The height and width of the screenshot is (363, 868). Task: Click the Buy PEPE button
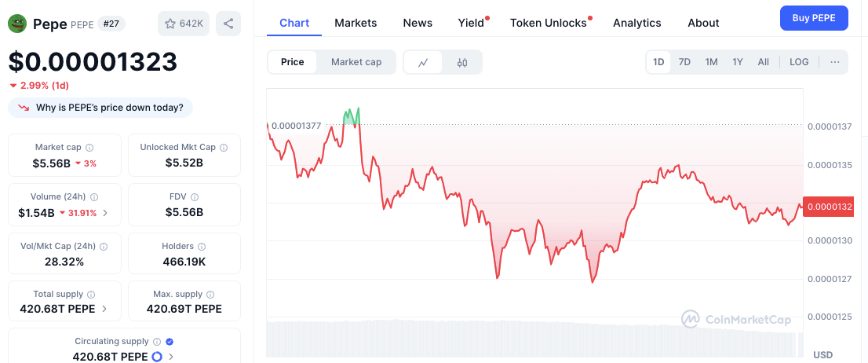(x=813, y=17)
